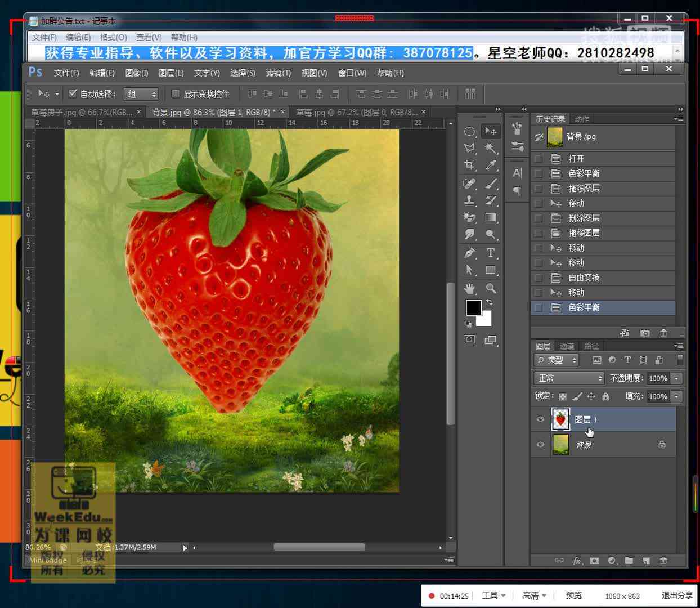The height and width of the screenshot is (608, 700).
Task: Open Move tool preset picker arrow
Action: click(x=57, y=94)
